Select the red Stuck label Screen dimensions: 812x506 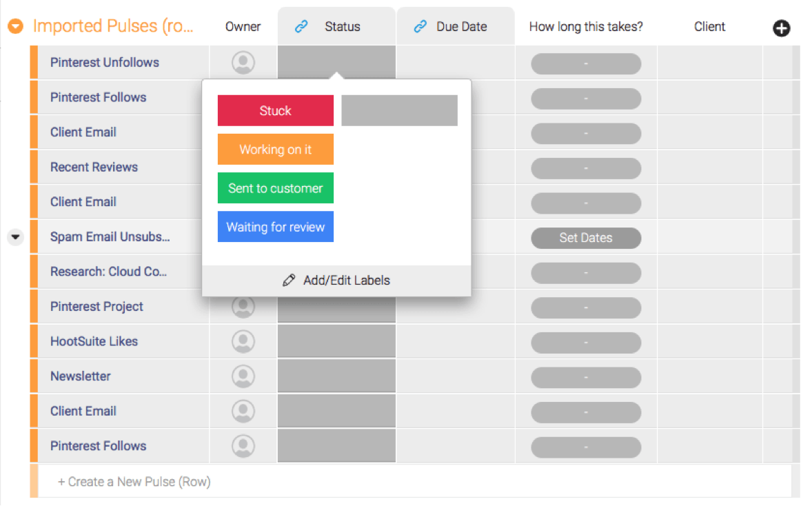coord(276,110)
